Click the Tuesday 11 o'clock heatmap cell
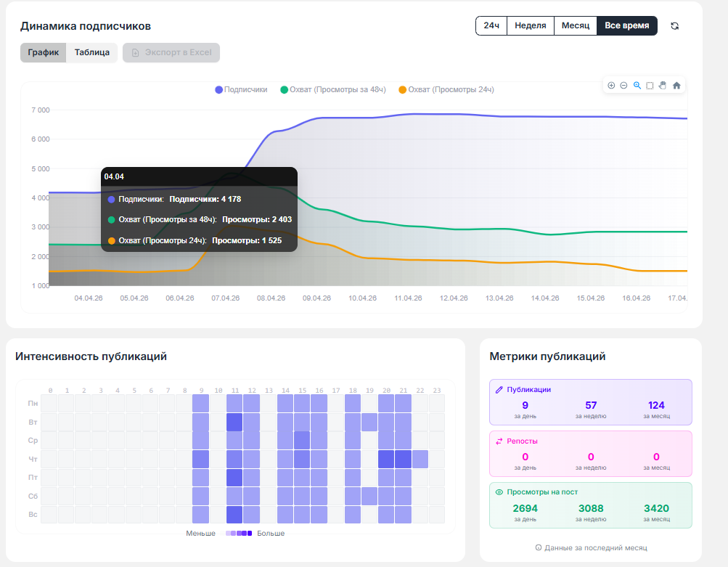 tap(234, 422)
